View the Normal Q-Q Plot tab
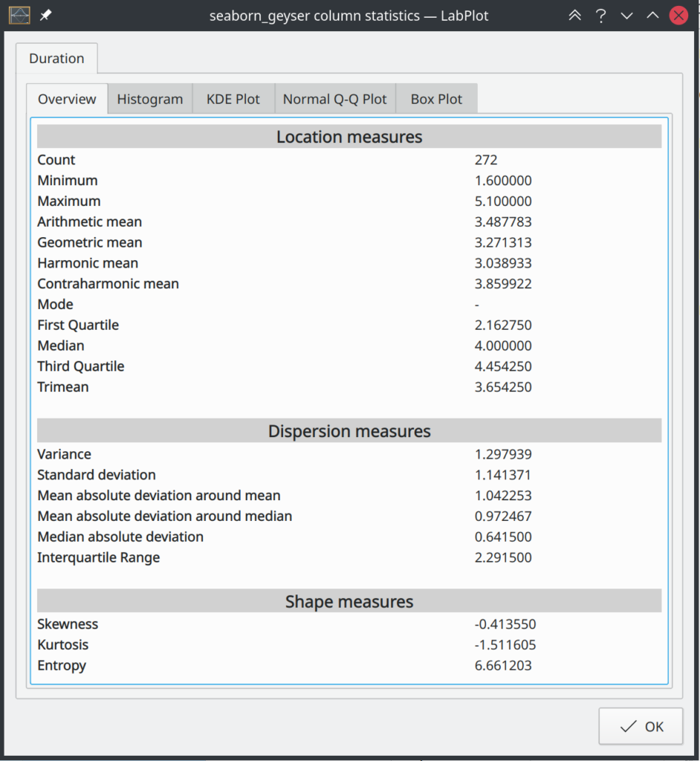 334,98
